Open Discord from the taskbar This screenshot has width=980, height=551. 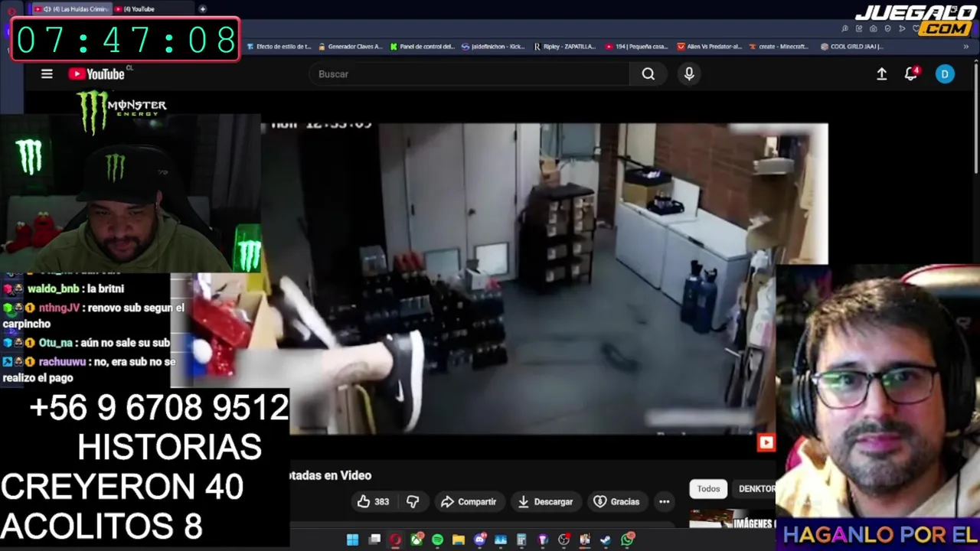click(x=480, y=540)
